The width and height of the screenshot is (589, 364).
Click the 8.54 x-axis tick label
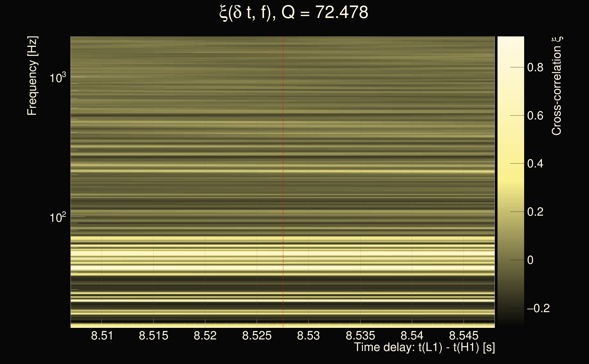[x=412, y=336]
